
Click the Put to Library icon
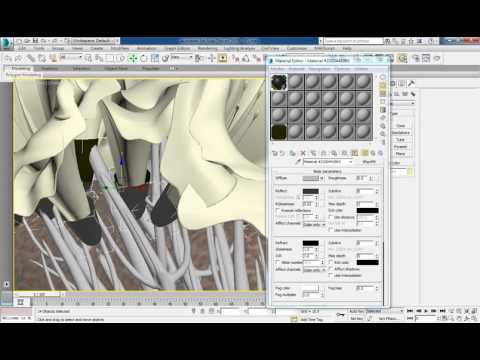click(334, 153)
